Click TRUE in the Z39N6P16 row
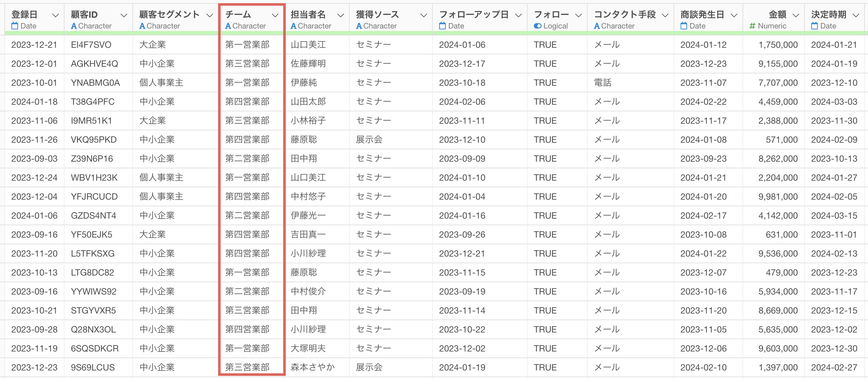The height and width of the screenshot is (379, 868). (x=545, y=158)
